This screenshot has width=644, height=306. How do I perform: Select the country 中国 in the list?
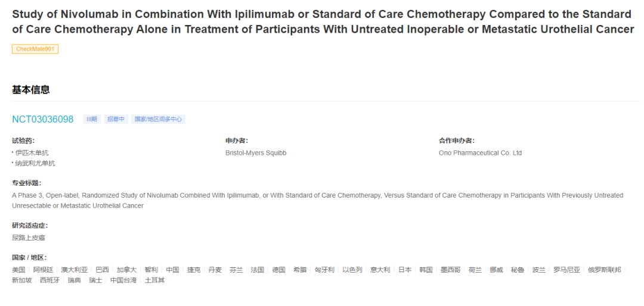pos(172,270)
